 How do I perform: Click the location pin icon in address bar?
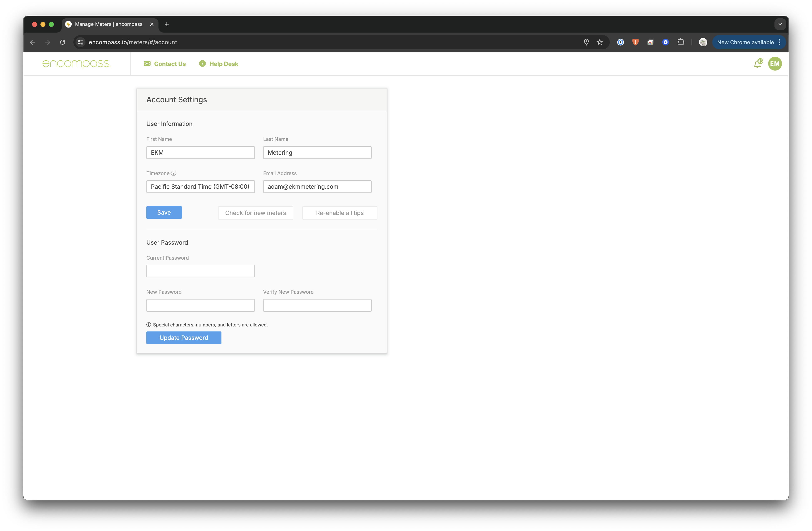(x=586, y=42)
